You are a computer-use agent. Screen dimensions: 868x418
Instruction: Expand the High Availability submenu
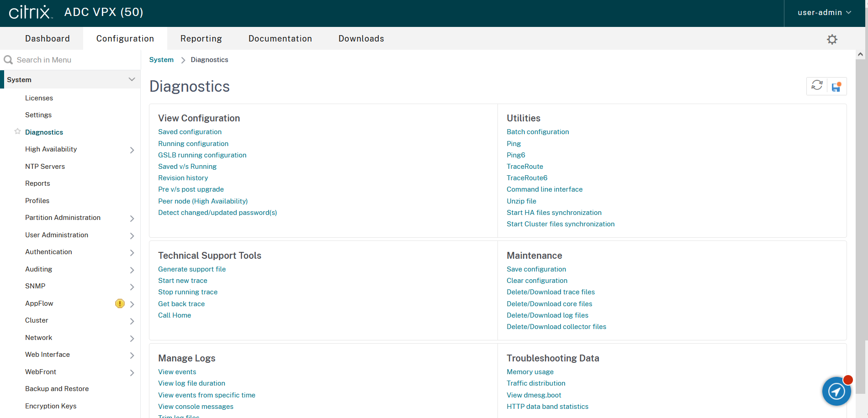click(132, 150)
